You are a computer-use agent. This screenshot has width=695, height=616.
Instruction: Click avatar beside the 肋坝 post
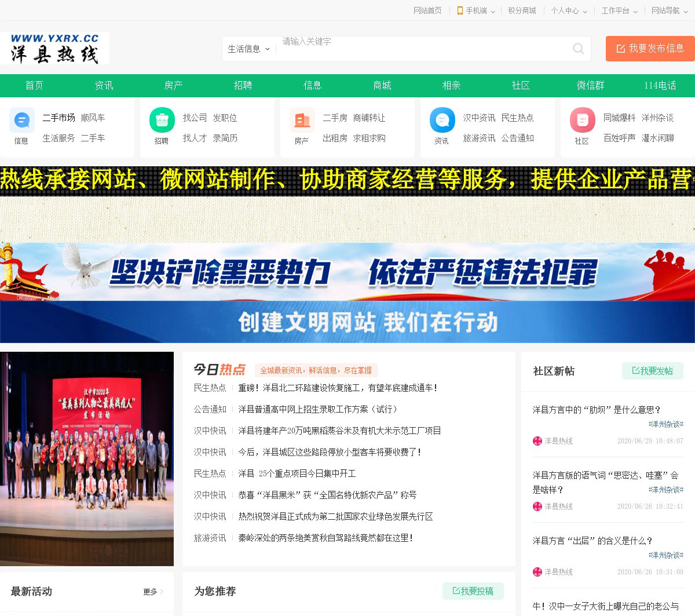tap(537, 441)
